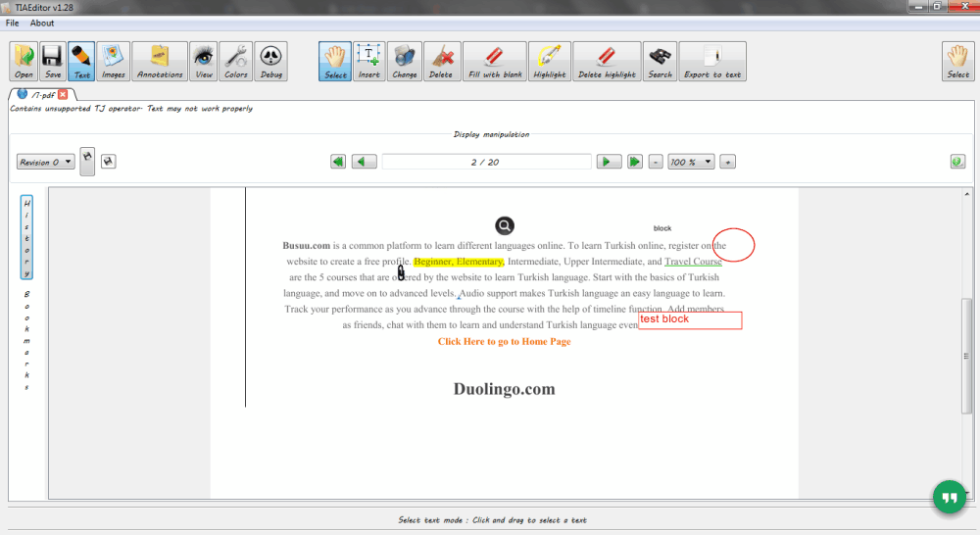
Task: Open the Annotations tool
Action: 160,62
